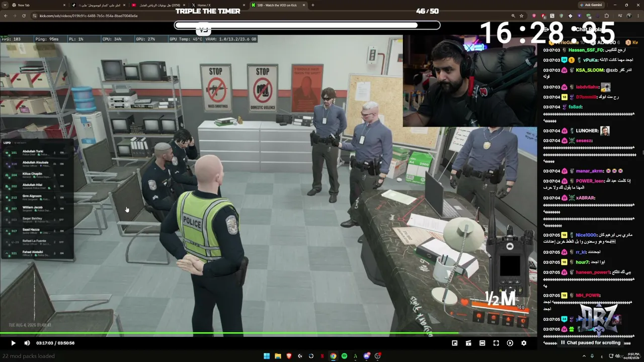
Task: Click username Nice1000 in chat
Action: tap(586, 235)
